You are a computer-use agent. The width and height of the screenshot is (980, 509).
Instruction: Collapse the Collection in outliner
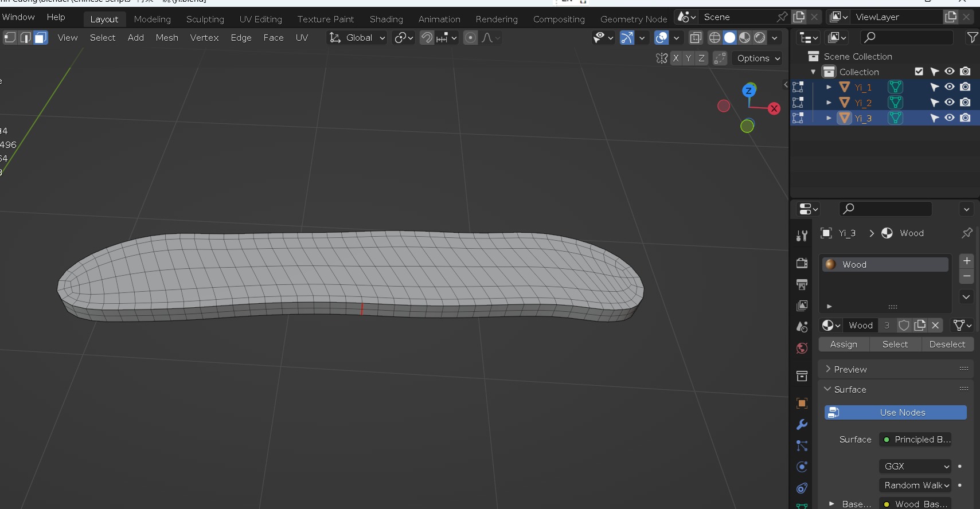(x=813, y=72)
